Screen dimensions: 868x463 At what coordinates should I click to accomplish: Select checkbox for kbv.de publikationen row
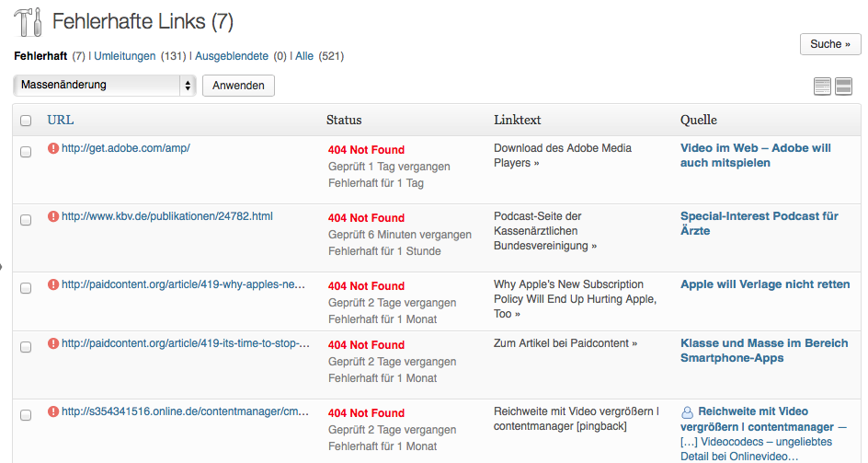pyautogui.click(x=26, y=220)
